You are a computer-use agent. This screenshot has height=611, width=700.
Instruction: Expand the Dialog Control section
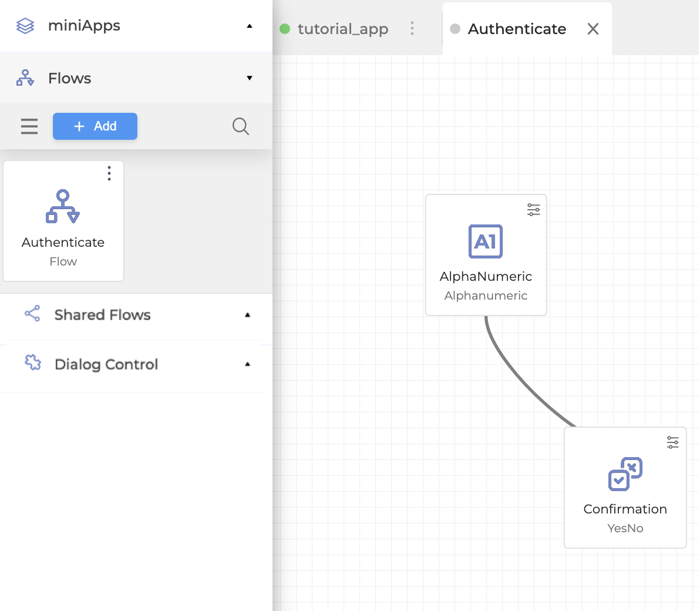pos(247,364)
